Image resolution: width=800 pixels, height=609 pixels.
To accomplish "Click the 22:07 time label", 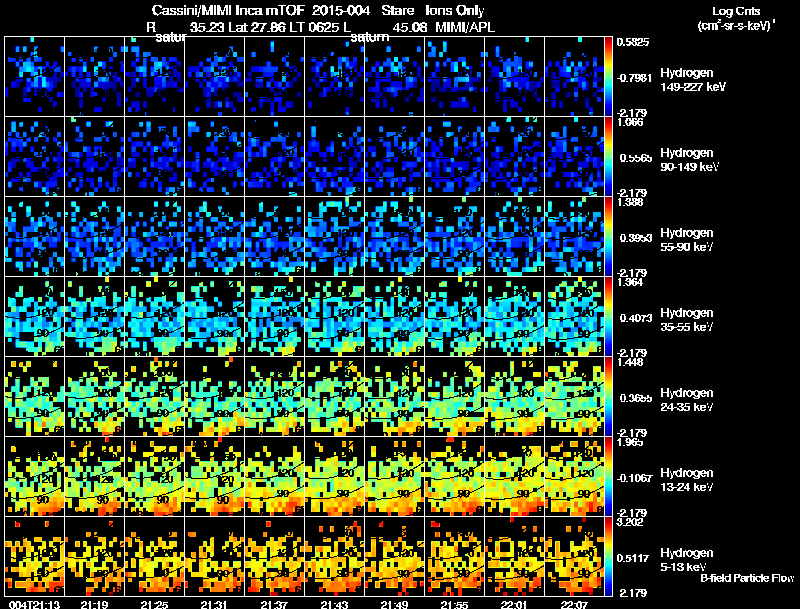I will (x=575, y=603).
